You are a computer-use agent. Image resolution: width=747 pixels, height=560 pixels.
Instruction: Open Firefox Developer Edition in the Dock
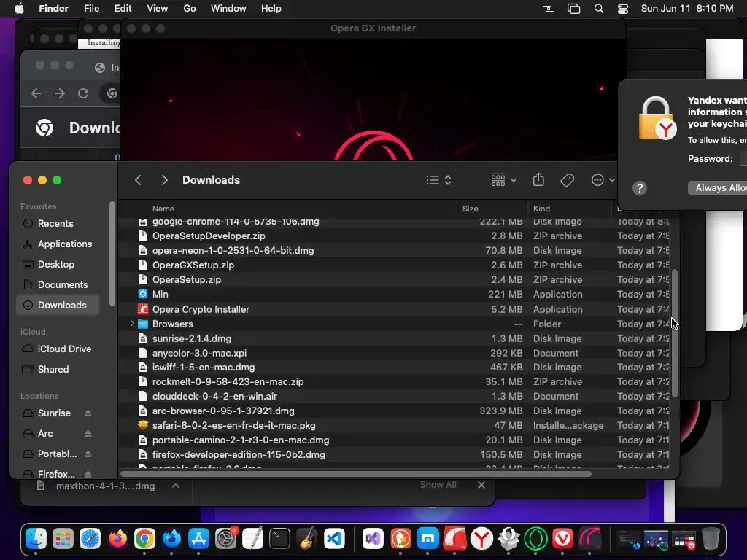[171, 539]
